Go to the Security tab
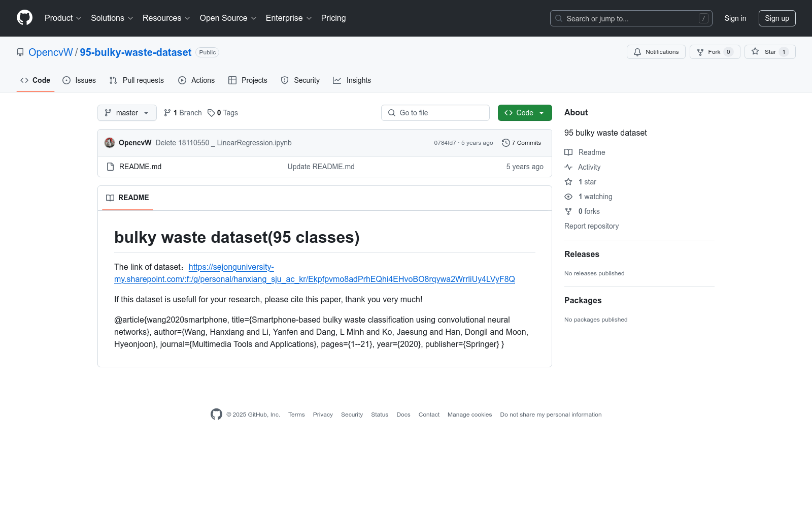The width and height of the screenshot is (812, 508). pos(300,80)
